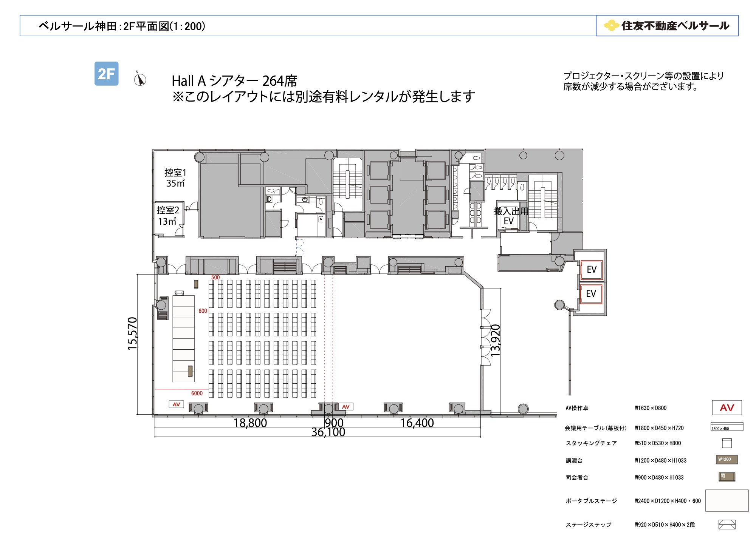This screenshot has height=534, width=756.
Task: Click the W2400×D1200×H400・600 size text
Action: pos(668,501)
